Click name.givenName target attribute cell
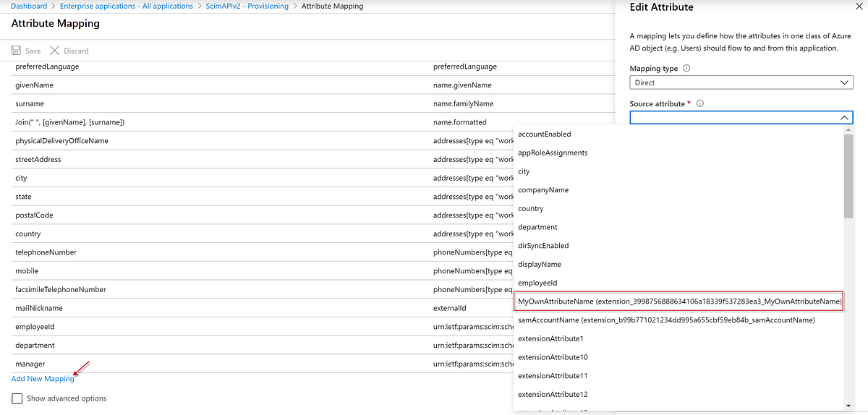The image size is (868, 415). 464,85
